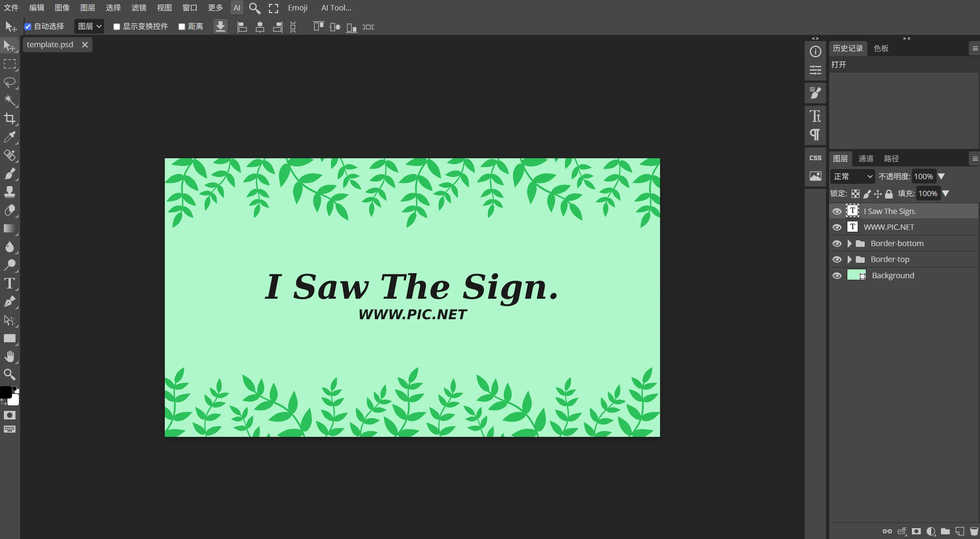Select the Healing Brush tool

(x=10, y=155)
